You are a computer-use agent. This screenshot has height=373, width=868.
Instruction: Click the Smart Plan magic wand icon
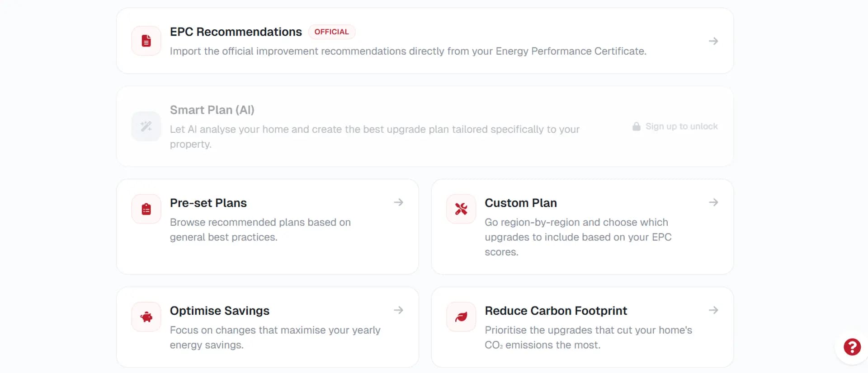coord(146,126)
